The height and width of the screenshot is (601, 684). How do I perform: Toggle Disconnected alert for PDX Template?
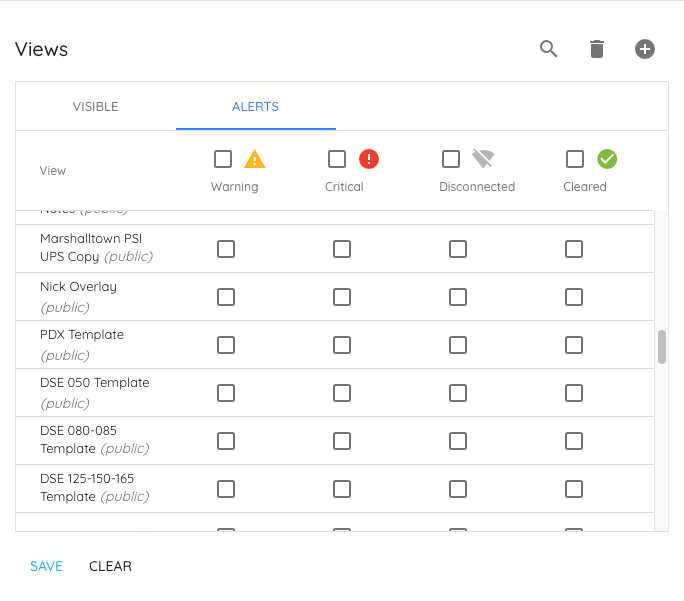(458, 345)
